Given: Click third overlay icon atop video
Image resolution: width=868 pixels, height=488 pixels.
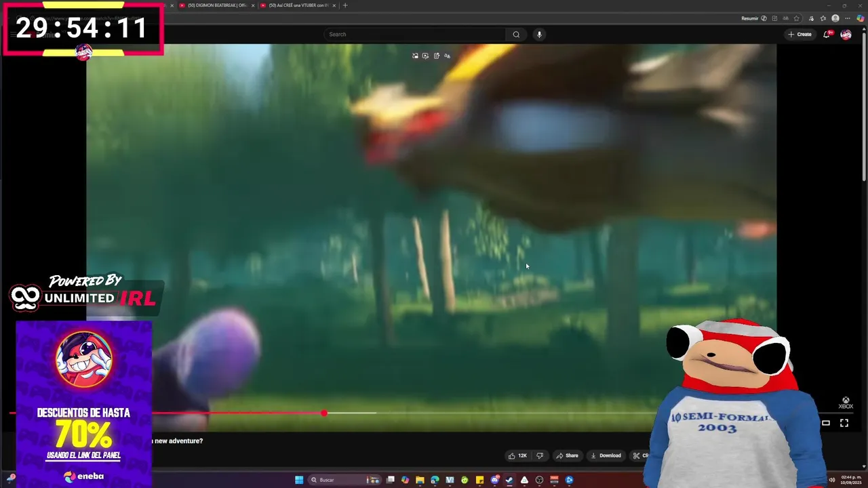Looking at the screenshot, I should tap(437, 56).
